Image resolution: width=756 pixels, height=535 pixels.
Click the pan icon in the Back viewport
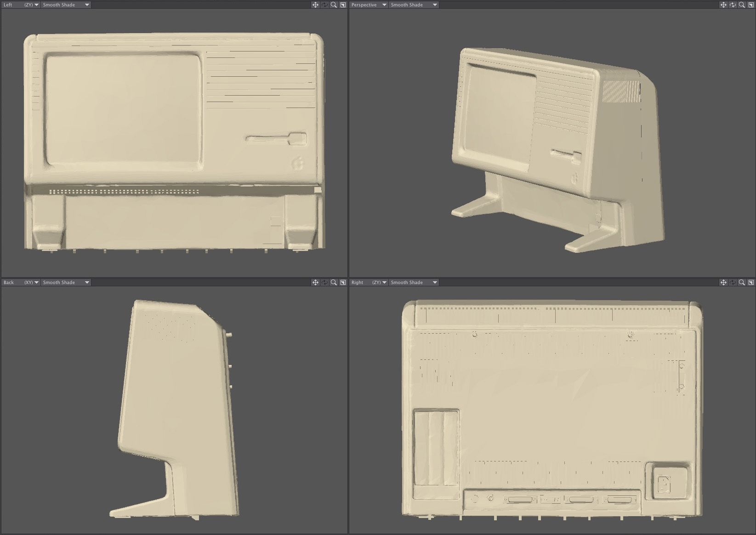point(316,282)
